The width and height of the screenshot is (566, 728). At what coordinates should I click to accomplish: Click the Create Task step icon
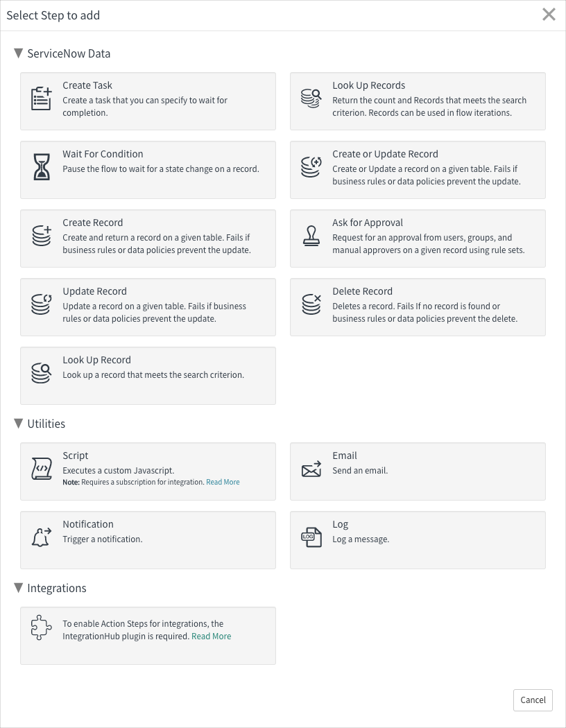42,97
